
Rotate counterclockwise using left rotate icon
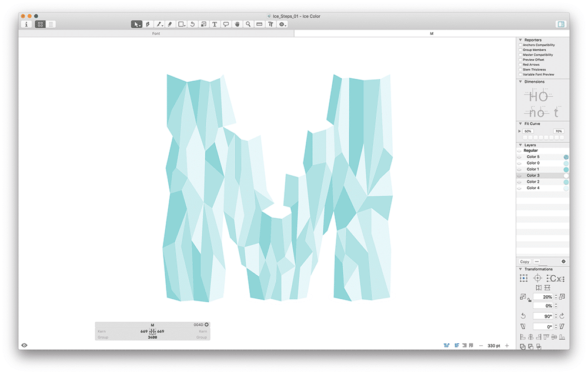(523, 316)
